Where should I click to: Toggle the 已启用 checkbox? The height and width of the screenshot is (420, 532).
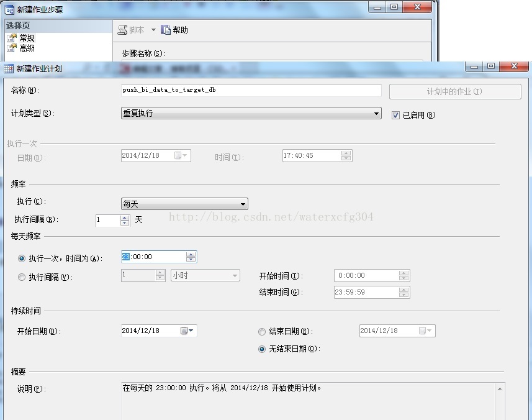(395, 115)
